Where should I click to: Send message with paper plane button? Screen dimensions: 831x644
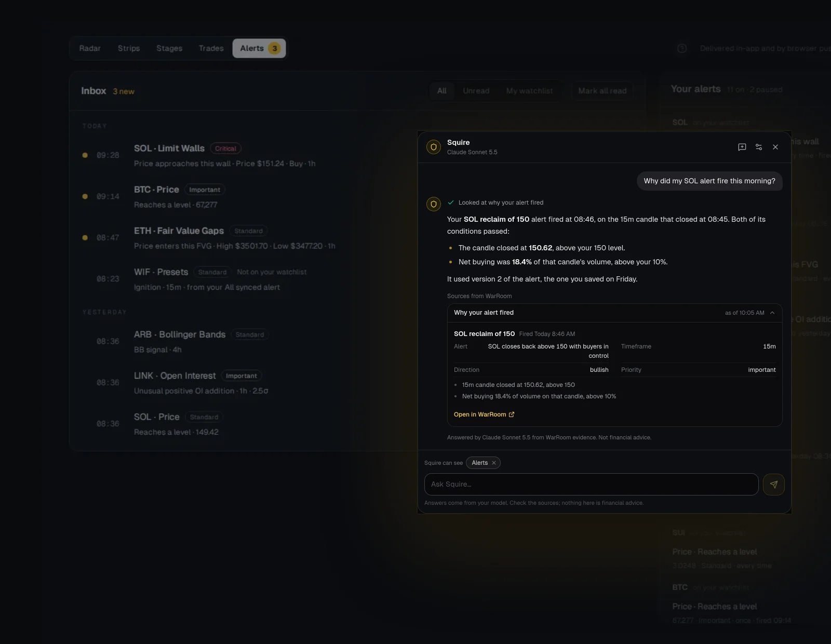pos(773,485)
